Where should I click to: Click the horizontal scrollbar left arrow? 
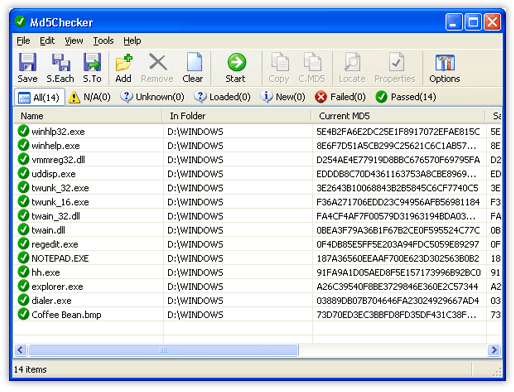pyautogui.click(x=20, y=350)
